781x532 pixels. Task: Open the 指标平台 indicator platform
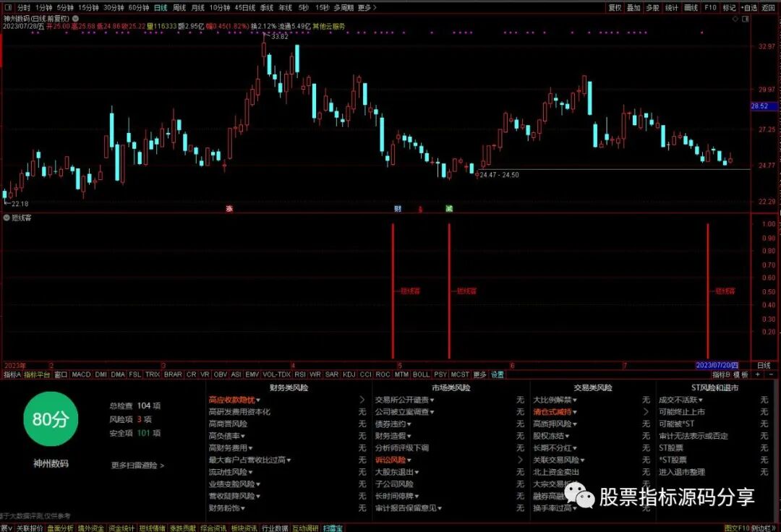[37, 374]
